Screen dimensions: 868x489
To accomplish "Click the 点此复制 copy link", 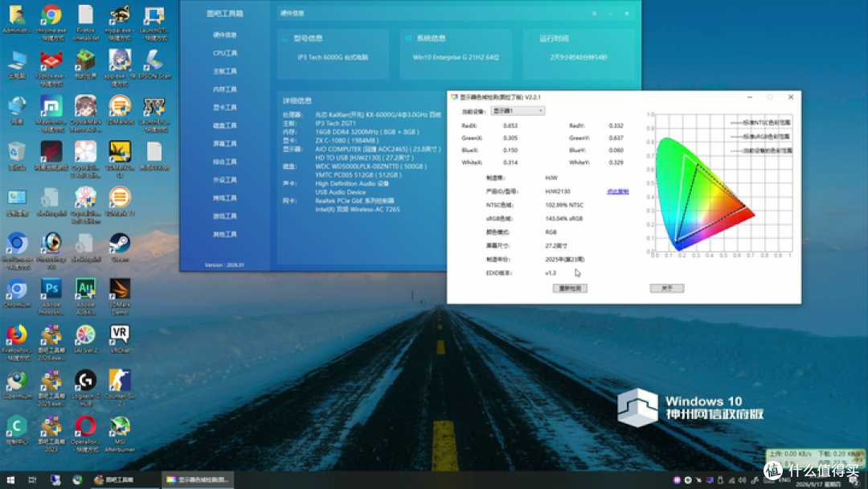I will click(x=618, y=191).
